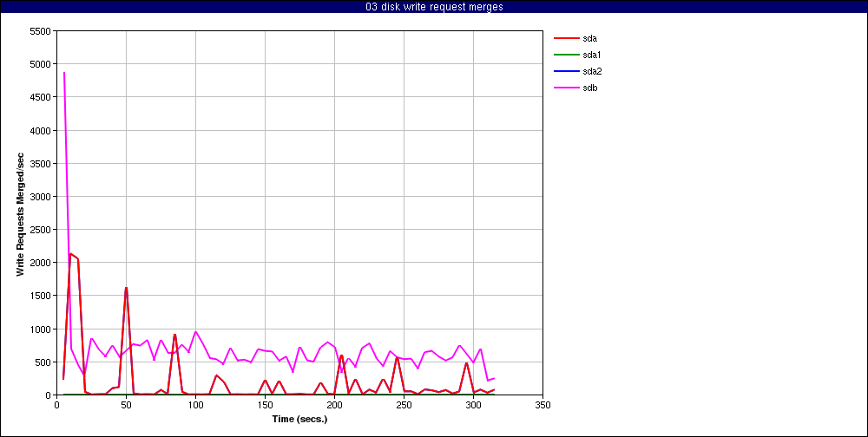This screenshot has width=868, height=437.
Task: Click the 250 x-axis tick label
Action: [x=404, y=405]
